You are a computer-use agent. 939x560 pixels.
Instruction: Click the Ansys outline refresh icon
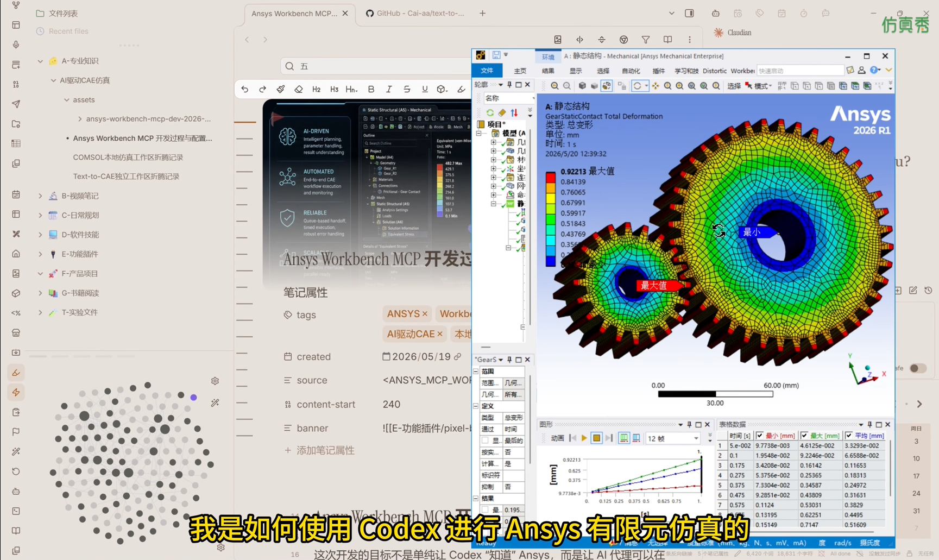pos(490,112)
